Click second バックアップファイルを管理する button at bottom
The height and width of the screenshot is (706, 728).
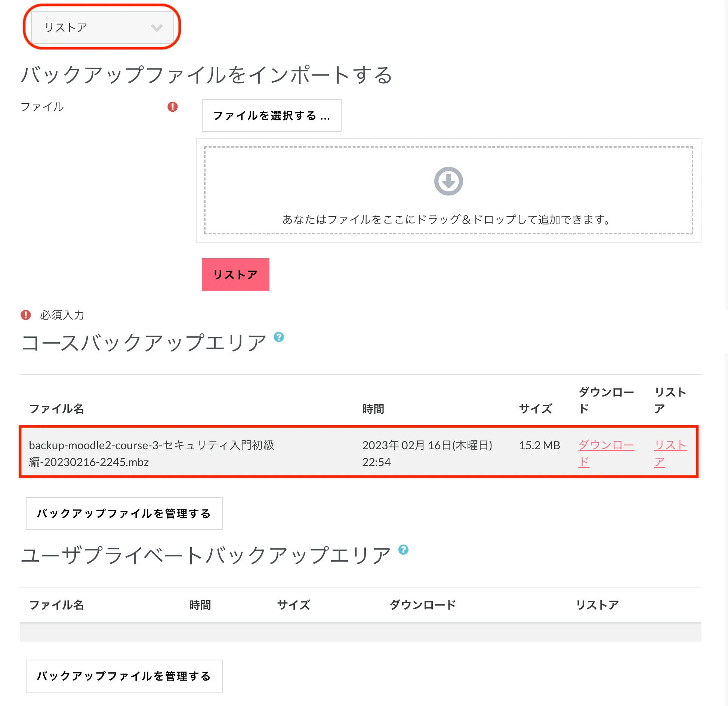pyautogui.click(x=124, y=676)
